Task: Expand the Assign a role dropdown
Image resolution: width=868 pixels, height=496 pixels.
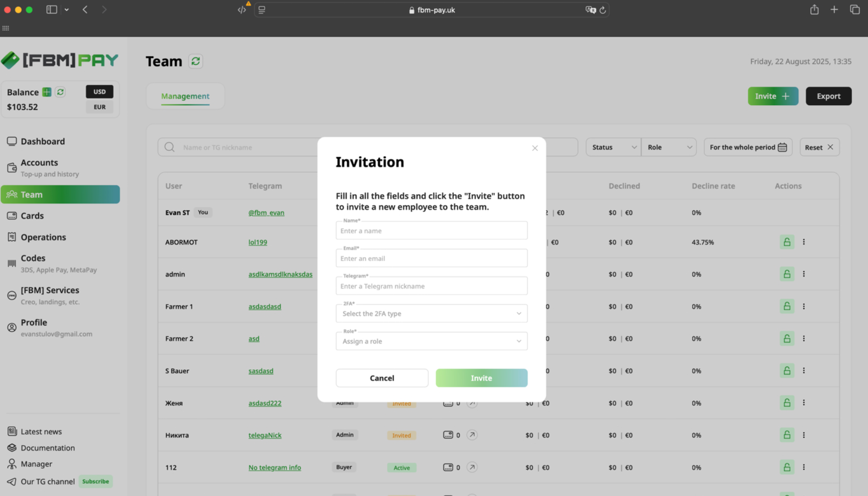Action: [431, 341]
